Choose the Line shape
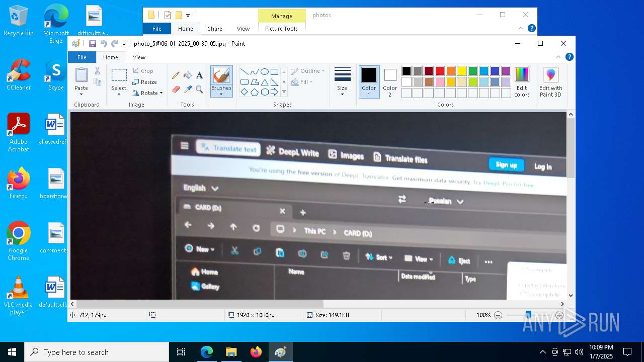 244,72
